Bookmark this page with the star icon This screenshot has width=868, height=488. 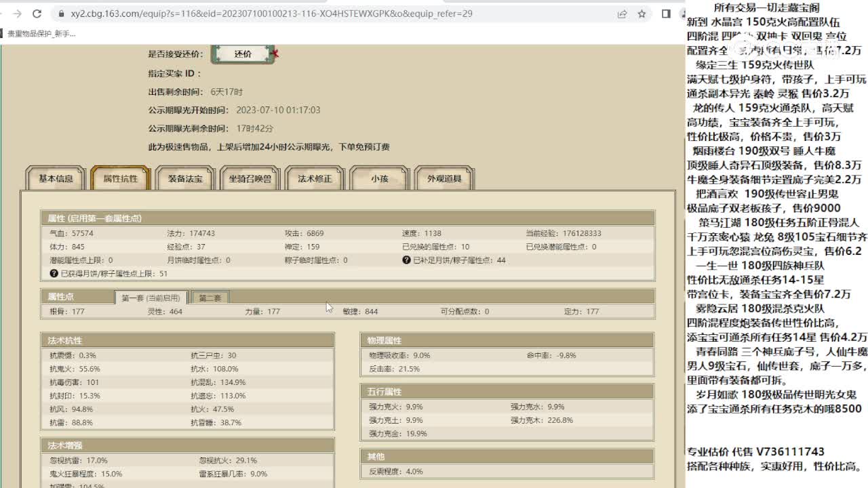pyautogui.click(x=642, y=14)
